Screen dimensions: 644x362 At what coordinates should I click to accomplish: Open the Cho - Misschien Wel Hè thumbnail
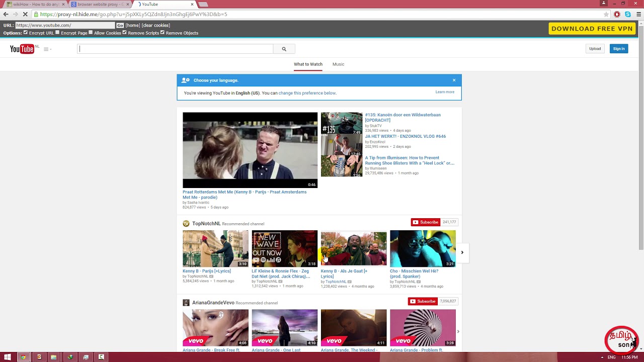click(423, 248)
